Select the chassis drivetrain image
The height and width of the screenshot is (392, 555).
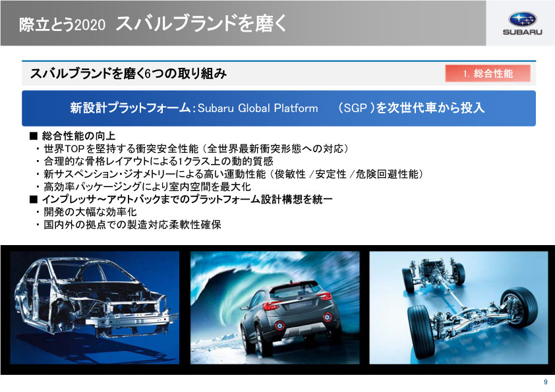pyautogui.click(x=458, y=308)
